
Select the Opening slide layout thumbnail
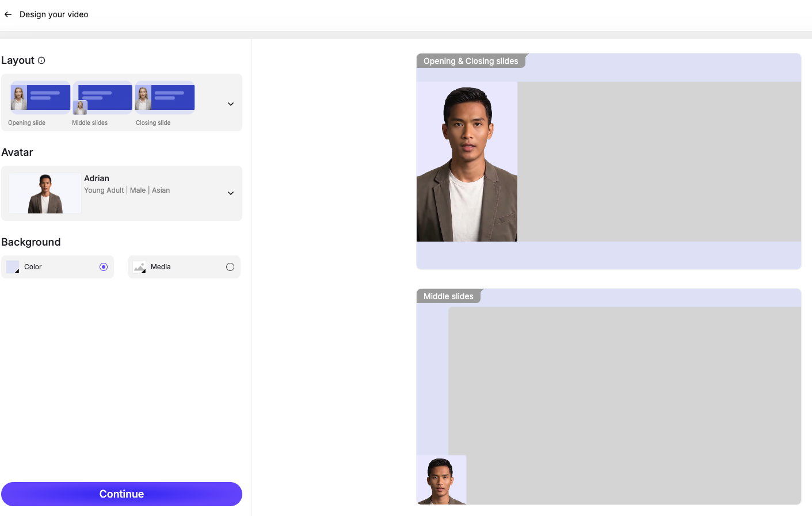40,98
